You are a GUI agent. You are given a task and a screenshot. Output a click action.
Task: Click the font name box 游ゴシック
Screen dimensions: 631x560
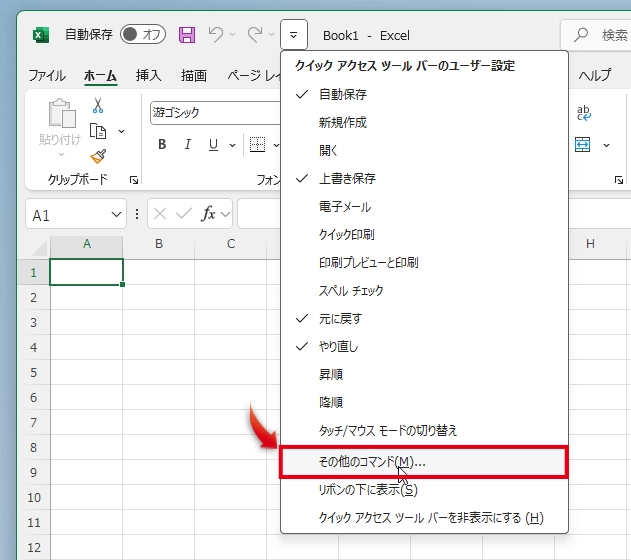click(215, 113)
